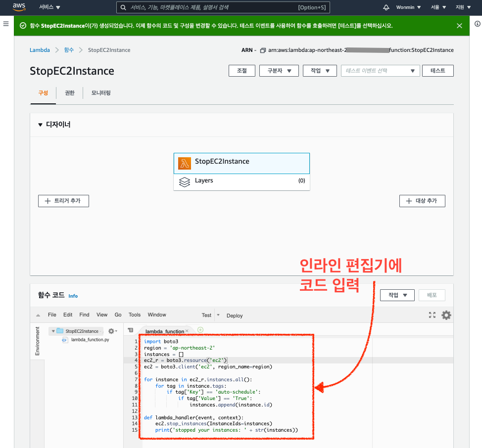Go to 함수 breadcrumb link

tap(69, 50)
